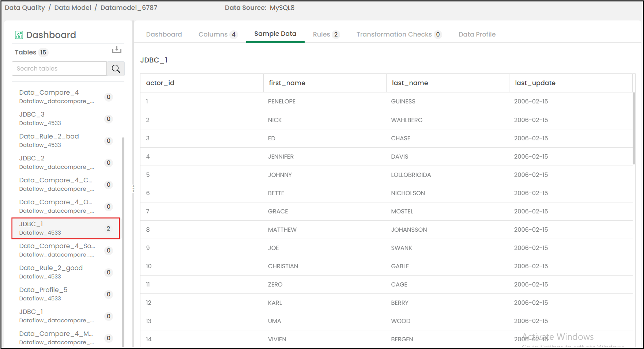Select the Data_Rule_2_good table
The width and height of the screenshot is (644, 349).
coord(51,272)
